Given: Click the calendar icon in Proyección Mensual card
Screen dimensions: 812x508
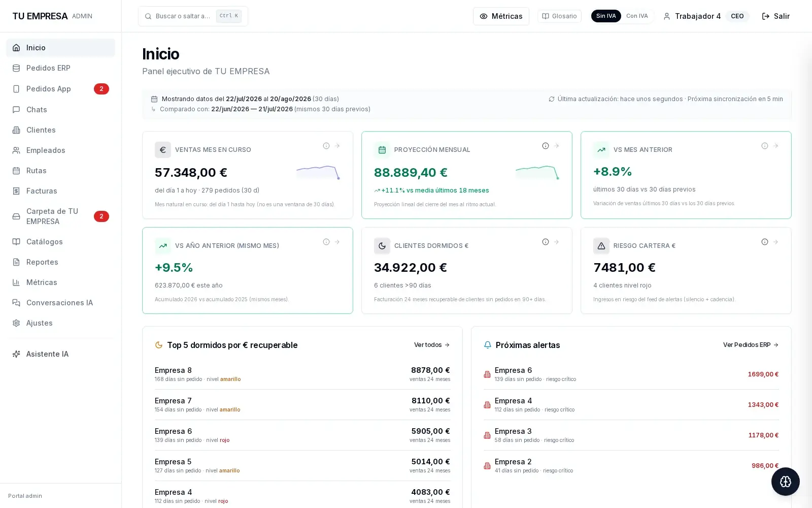Looking at the screenshot, I should 382,150.
